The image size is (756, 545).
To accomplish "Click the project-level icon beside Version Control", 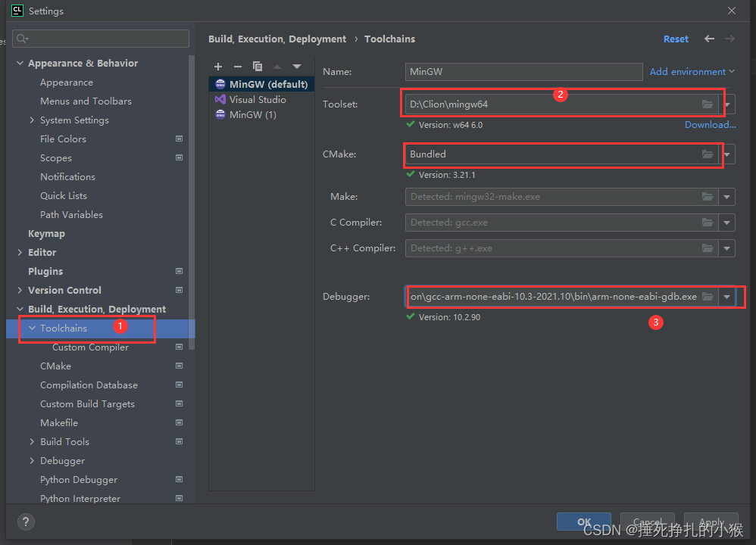I will pyautogui.click(x=180, y=290).
